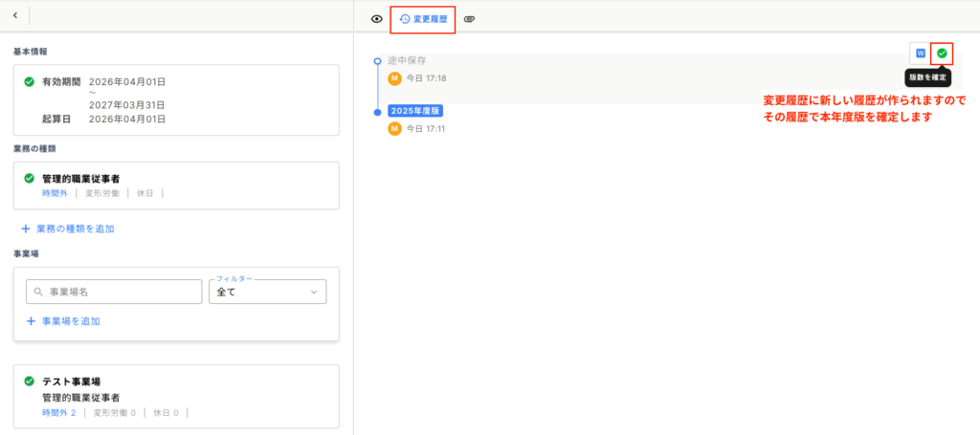Open the eye preview icon tab

click(377, 18)
